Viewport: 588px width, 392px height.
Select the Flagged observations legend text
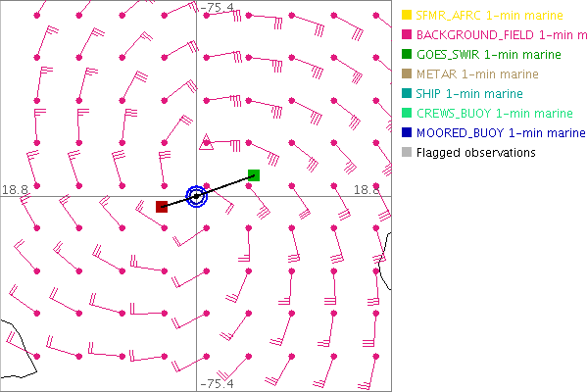tap(475, 152)
